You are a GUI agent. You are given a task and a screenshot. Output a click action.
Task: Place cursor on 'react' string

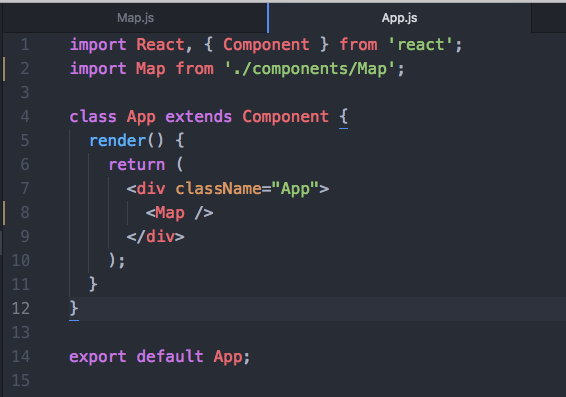[x=421, y=45]
